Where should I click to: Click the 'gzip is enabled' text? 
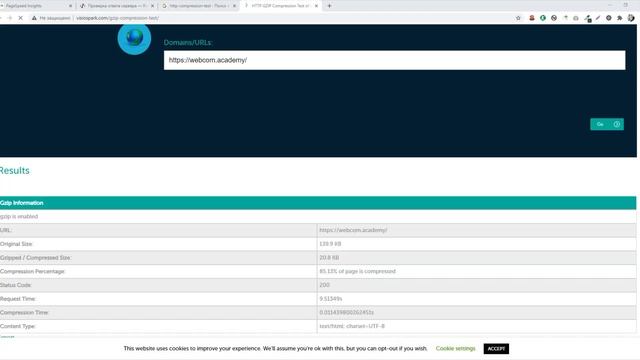[19, 216]
